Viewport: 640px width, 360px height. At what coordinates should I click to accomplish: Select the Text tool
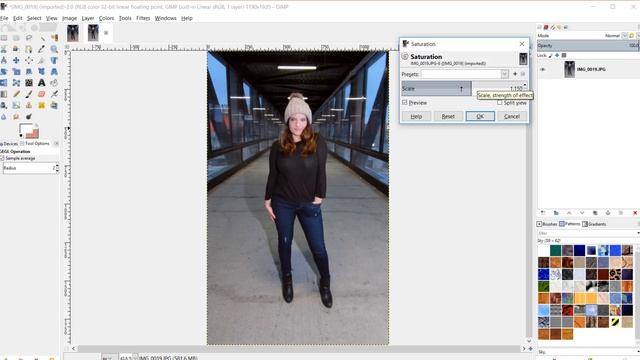coord(42,83)
